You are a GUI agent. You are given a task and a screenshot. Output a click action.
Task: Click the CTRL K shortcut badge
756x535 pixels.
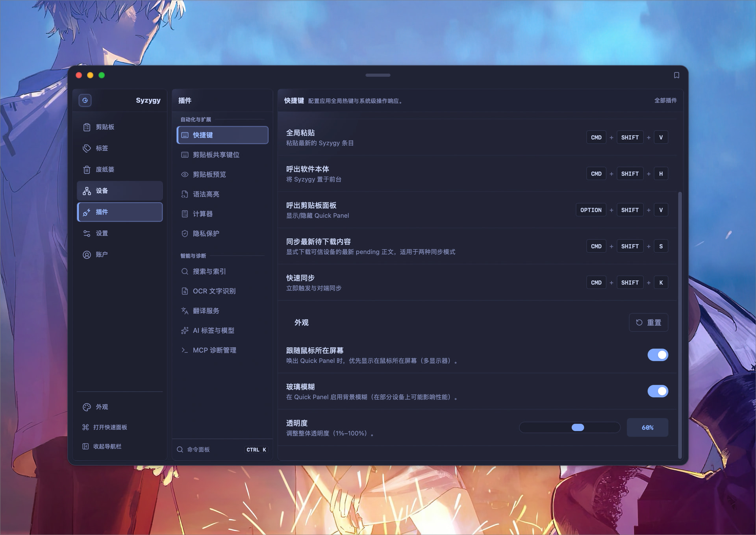tap(256, 450)
